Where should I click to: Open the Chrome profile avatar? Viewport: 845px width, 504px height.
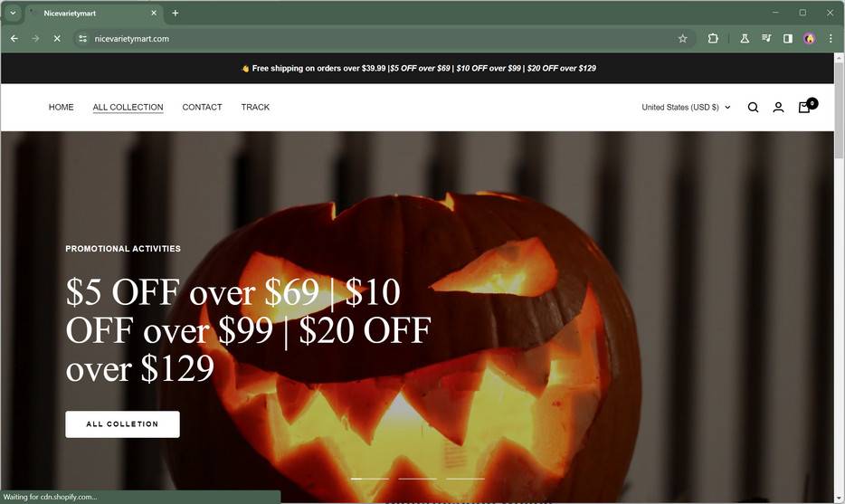pos(809,38)
